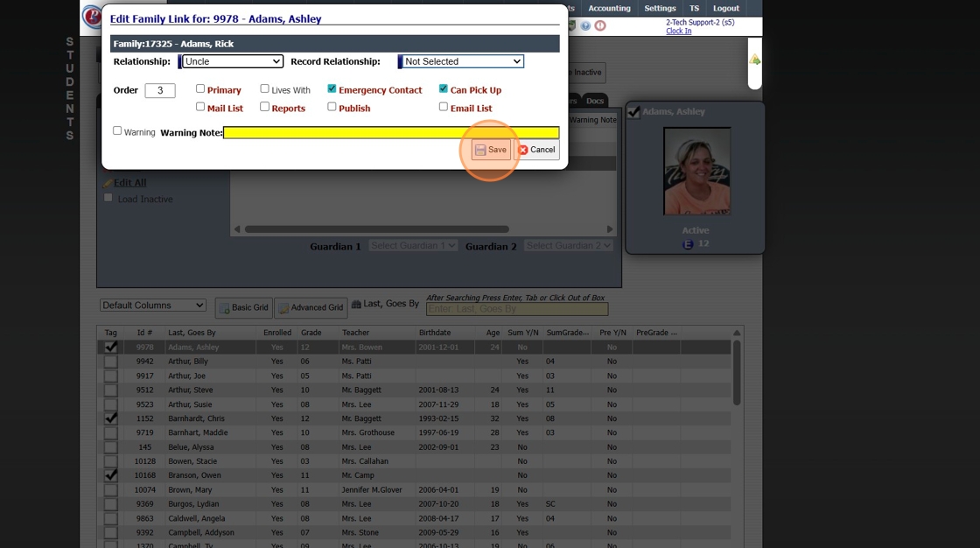This screenshot has width=980, height=548.
Task: Enable the Mail List checkbox
Action: click(x=200, y=107)
